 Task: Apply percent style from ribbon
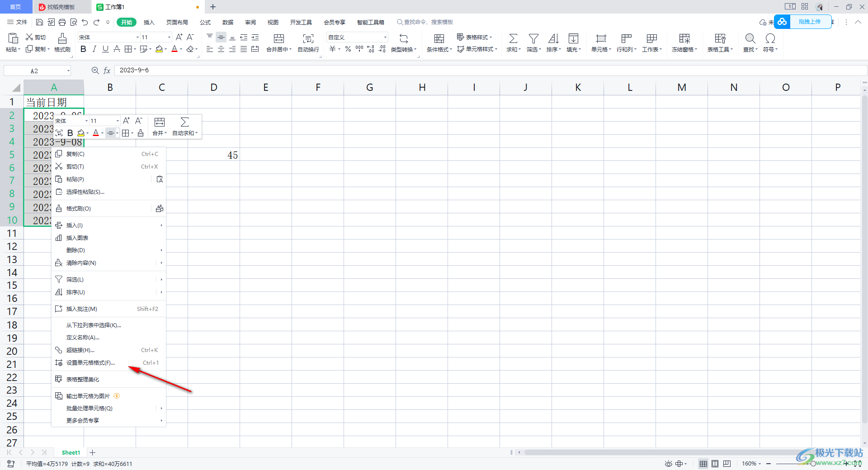coord(348,49)
